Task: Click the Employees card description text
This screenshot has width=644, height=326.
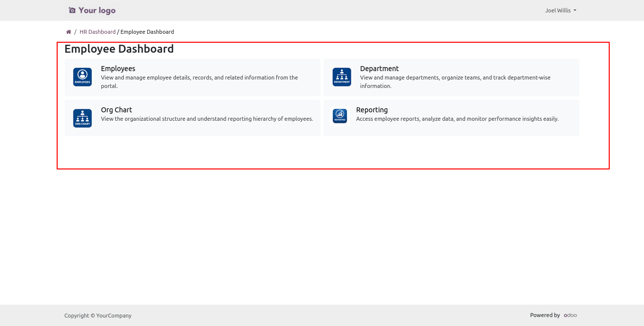Action: click(199, 81)
